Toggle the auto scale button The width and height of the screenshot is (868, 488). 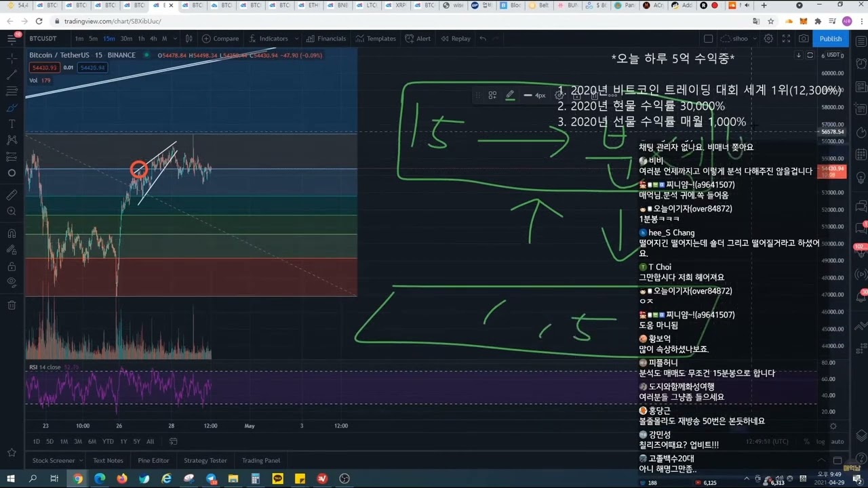point(837,441)
